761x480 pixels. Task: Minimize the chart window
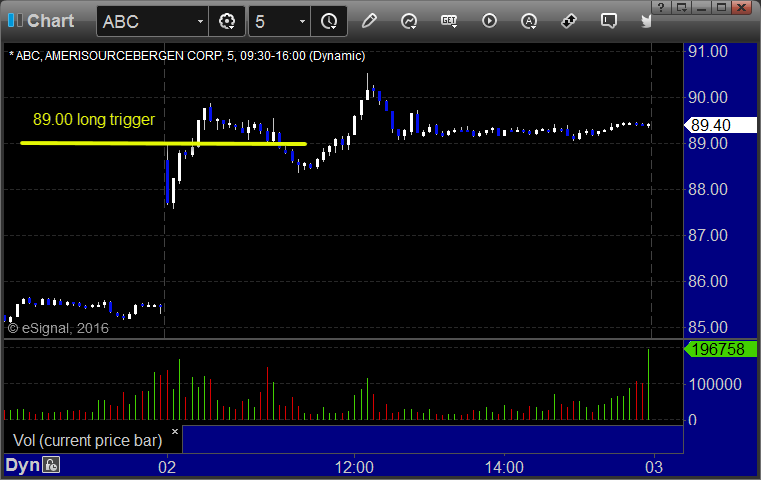tap(701, 7)
